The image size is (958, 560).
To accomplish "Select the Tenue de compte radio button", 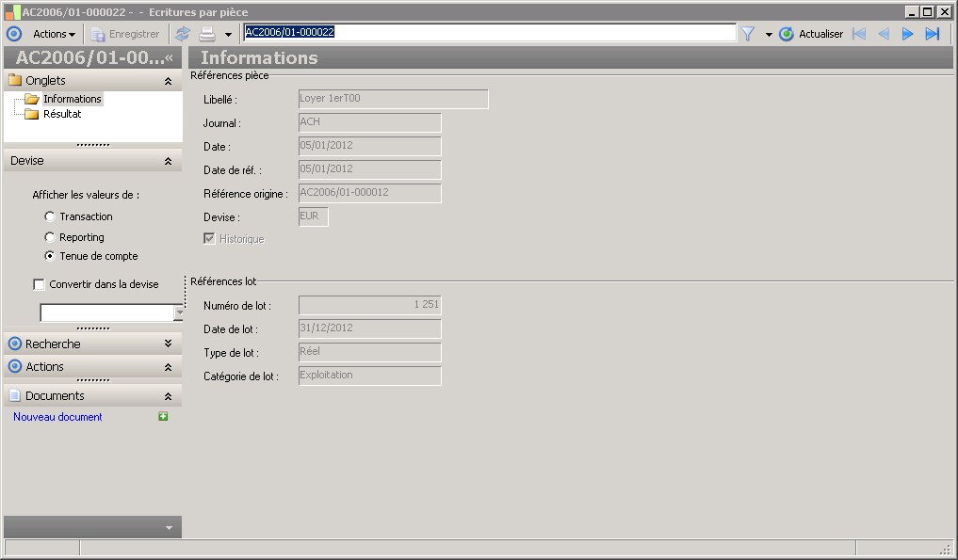I will 50,256.
